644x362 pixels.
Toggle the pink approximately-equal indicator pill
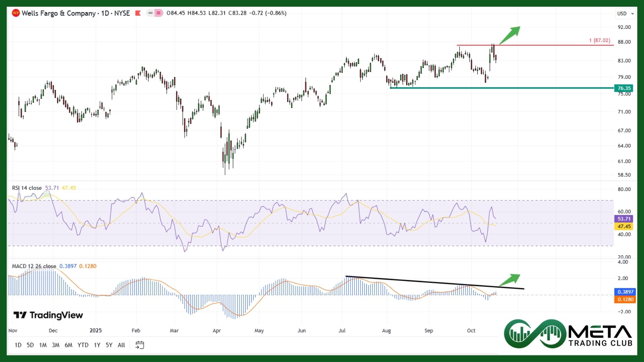pos(159,13)
